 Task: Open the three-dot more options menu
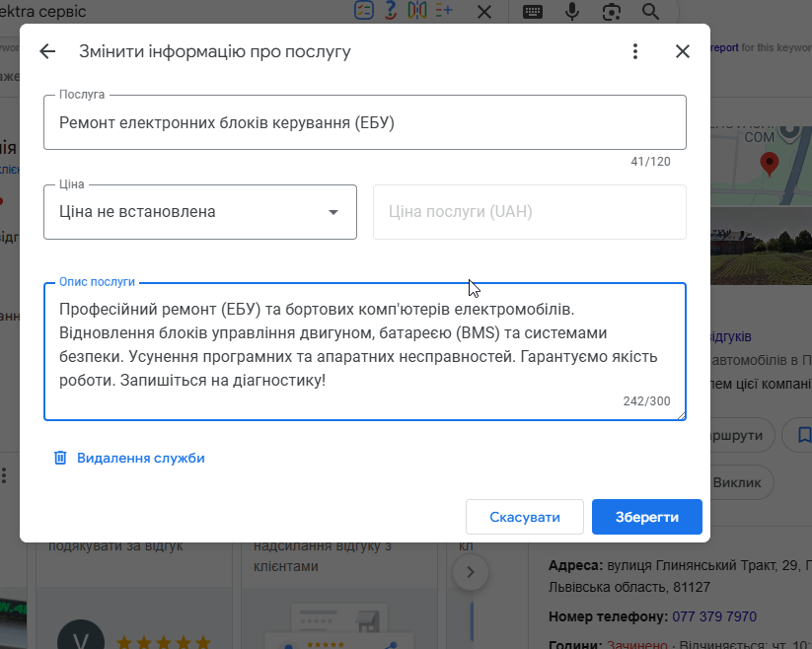coord(634,51)
